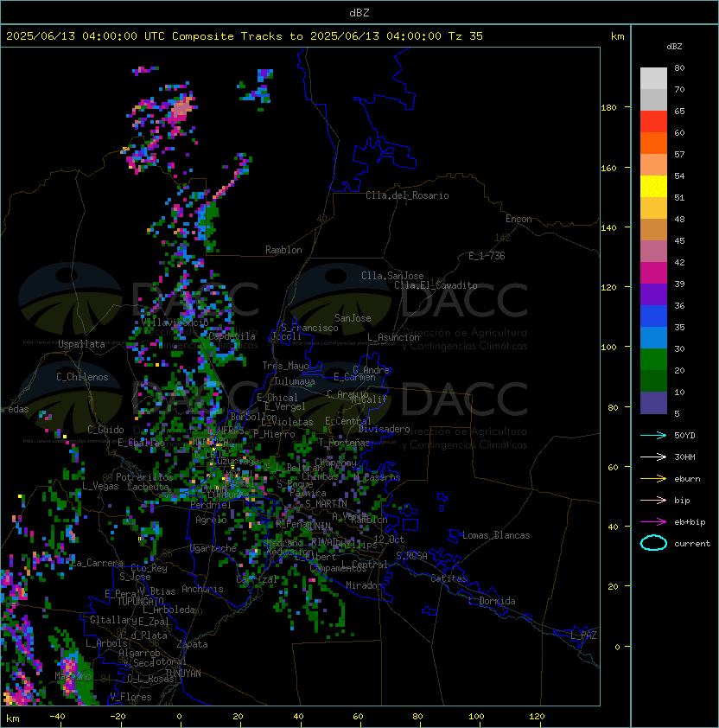Viewport: 719px width, 728px height.
Task: Click the cyan 50YD track arrow in legend
Action: coord(653,435)
